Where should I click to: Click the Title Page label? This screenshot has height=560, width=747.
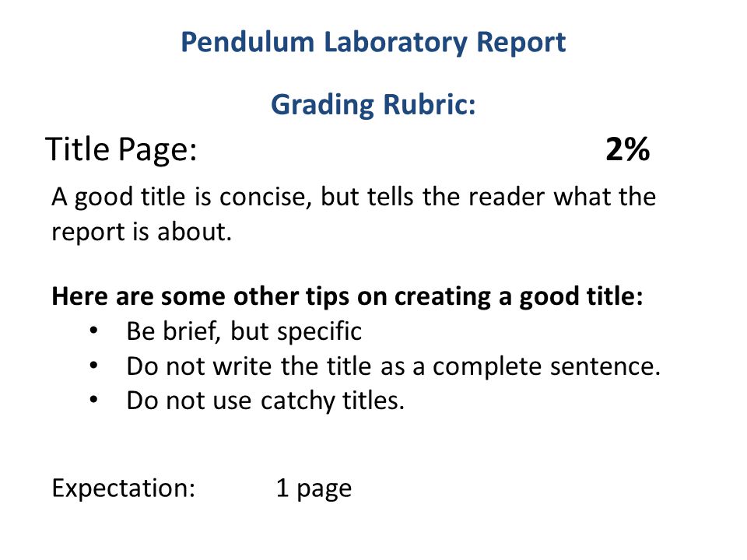pyautogui.click(x=121, y=150)
